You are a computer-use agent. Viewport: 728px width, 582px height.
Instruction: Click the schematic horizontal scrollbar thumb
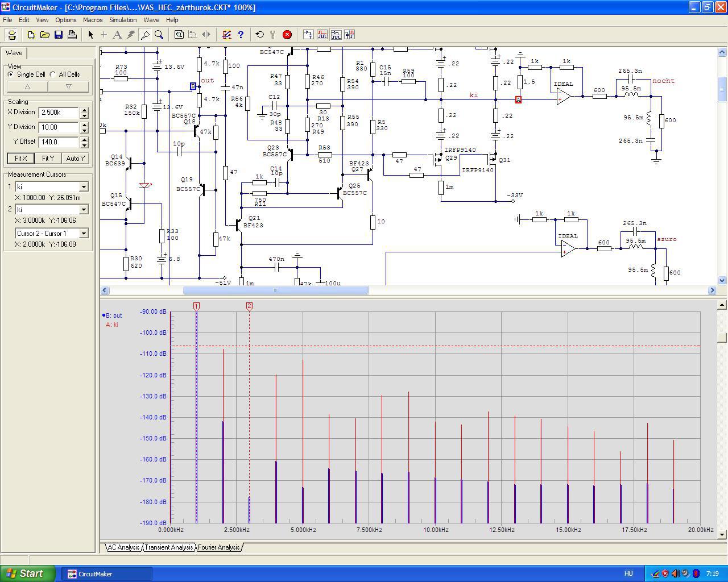pos(276,290)
